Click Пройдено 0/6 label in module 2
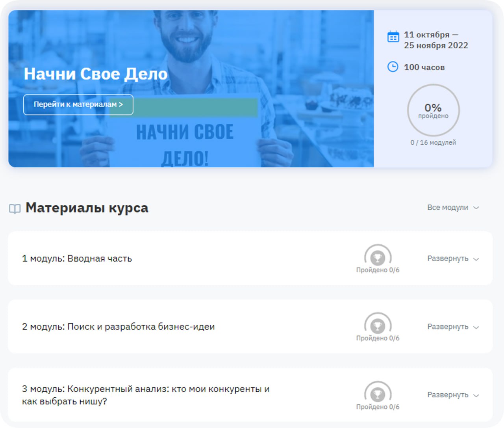The height and width of the screenshot is (428, 504). click(378, 338)
